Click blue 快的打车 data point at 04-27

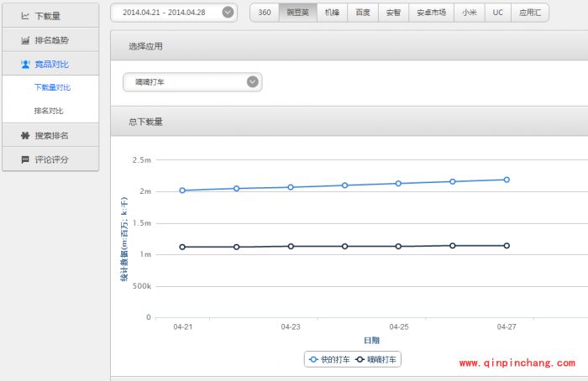tap(507, 180)
